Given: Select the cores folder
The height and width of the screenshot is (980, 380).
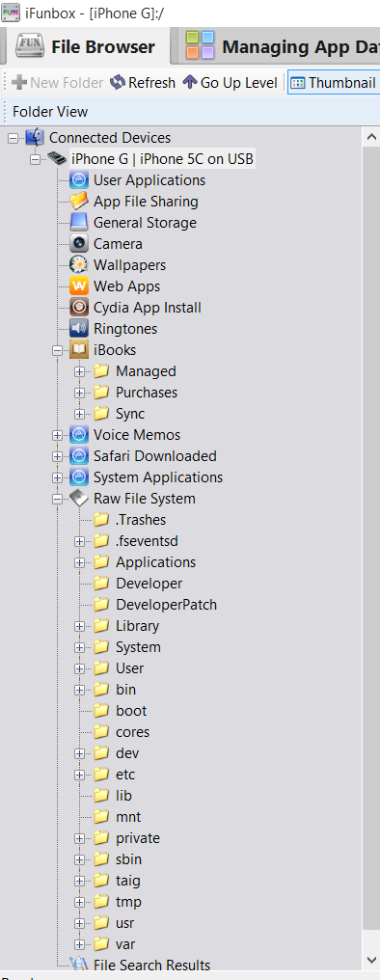Looking at the screenshot, I should pyautogui.click(x=132, y=732).
